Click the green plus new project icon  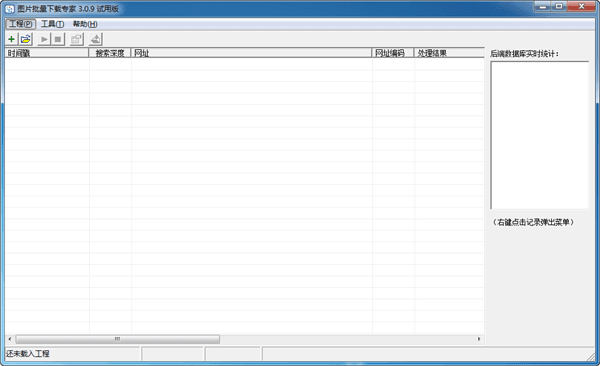click(11, 39)
